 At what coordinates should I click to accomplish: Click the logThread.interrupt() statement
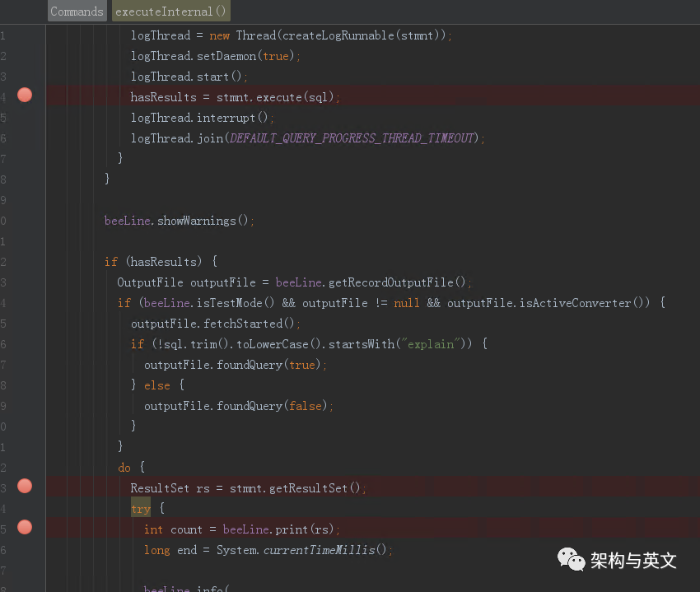tap(201, 118)
